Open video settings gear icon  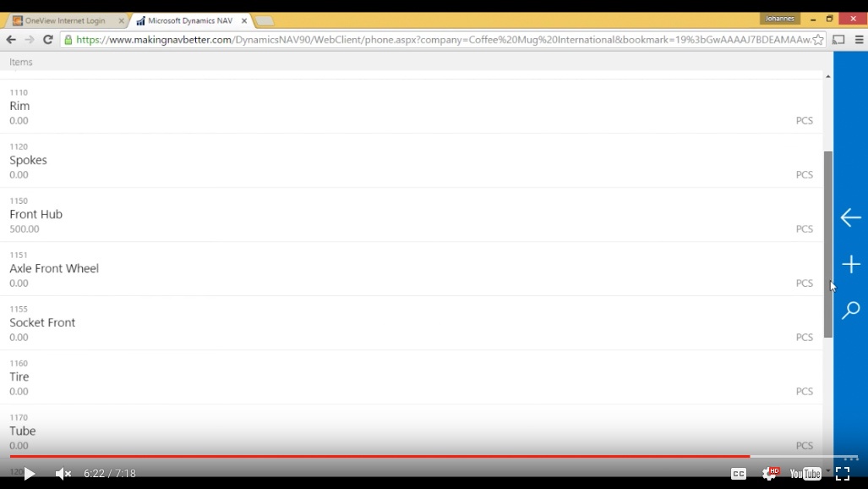coord(769,473)
